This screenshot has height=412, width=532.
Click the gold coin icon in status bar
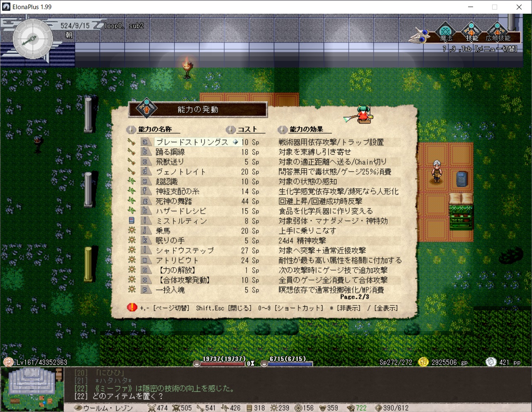[423, 362]
